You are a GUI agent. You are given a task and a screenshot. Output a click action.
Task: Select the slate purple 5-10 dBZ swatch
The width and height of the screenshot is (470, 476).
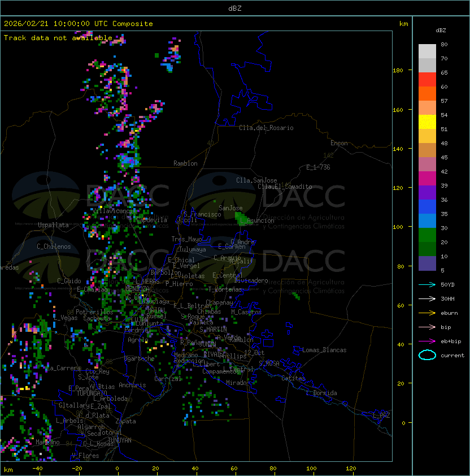[427, 263]
